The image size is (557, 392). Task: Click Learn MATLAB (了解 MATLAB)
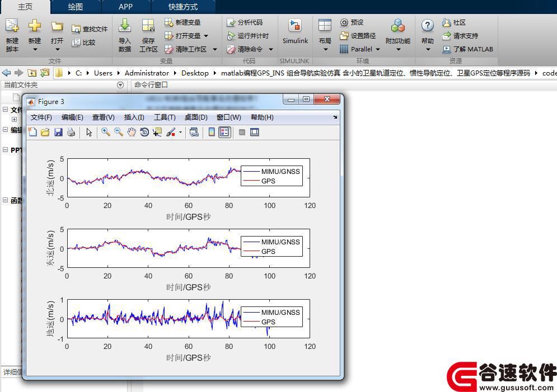point(468,49)
